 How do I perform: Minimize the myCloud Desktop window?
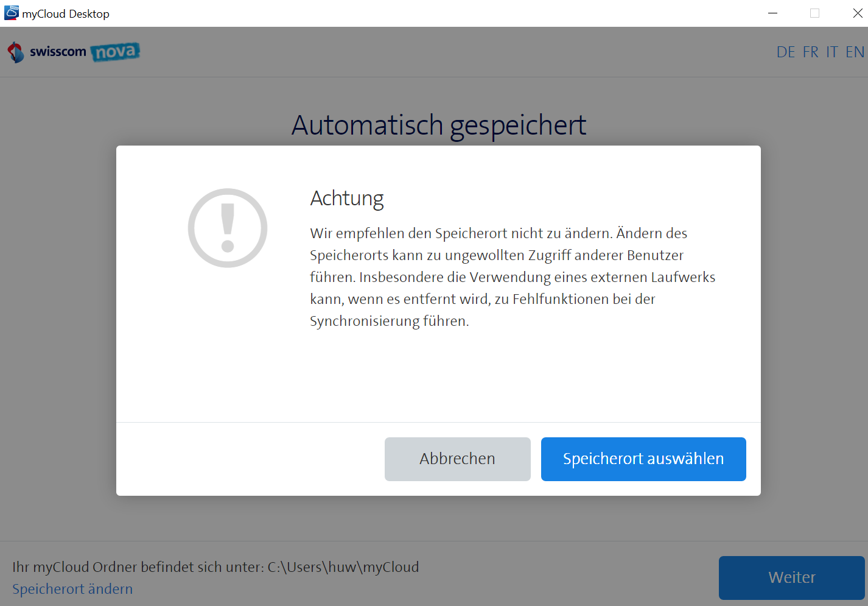tap(772, 13)
